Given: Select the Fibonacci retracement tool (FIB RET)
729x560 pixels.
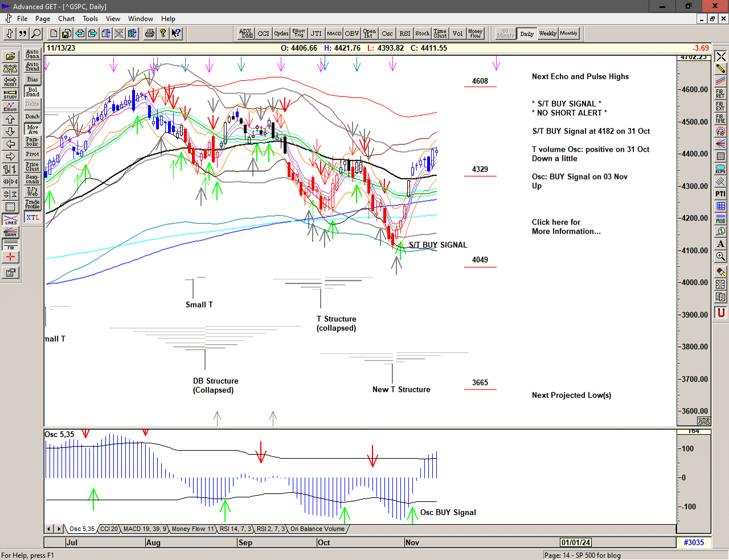Looking at the screenshot, I should point(720,93).
